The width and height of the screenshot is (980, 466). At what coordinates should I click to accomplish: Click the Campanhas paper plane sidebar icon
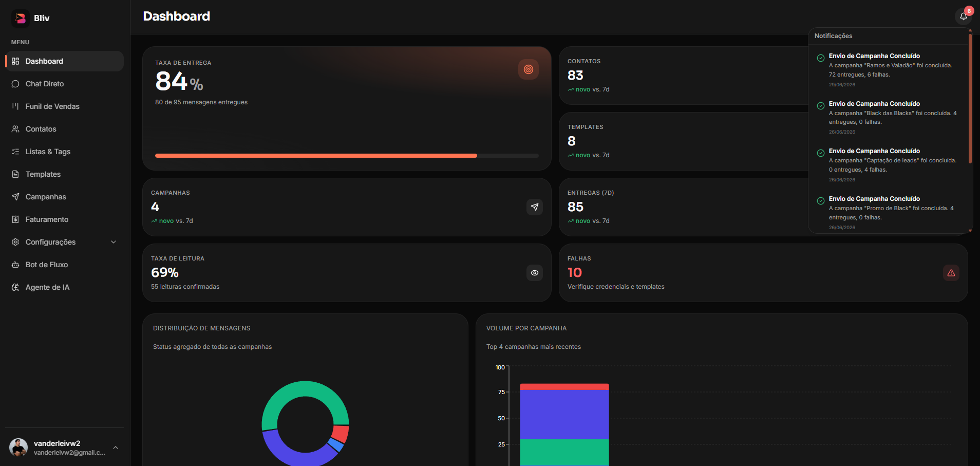[x=15, y=197]
